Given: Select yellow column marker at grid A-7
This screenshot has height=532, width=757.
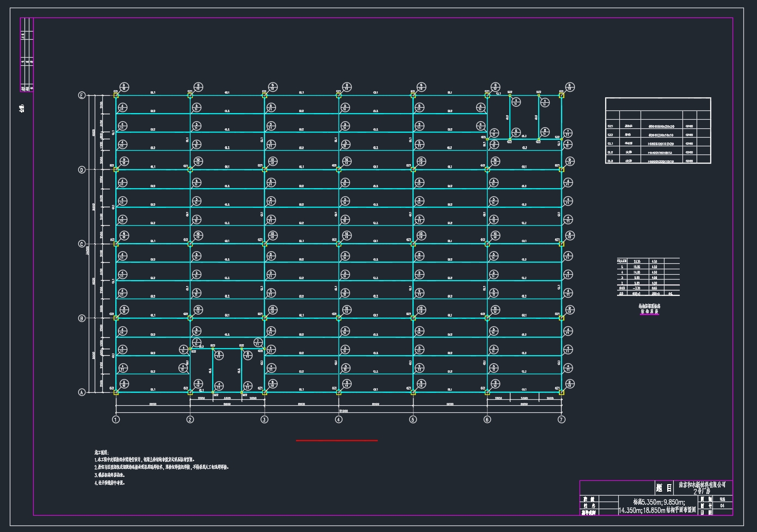Looking at the screenshot, I should click(x=562, y=392).
